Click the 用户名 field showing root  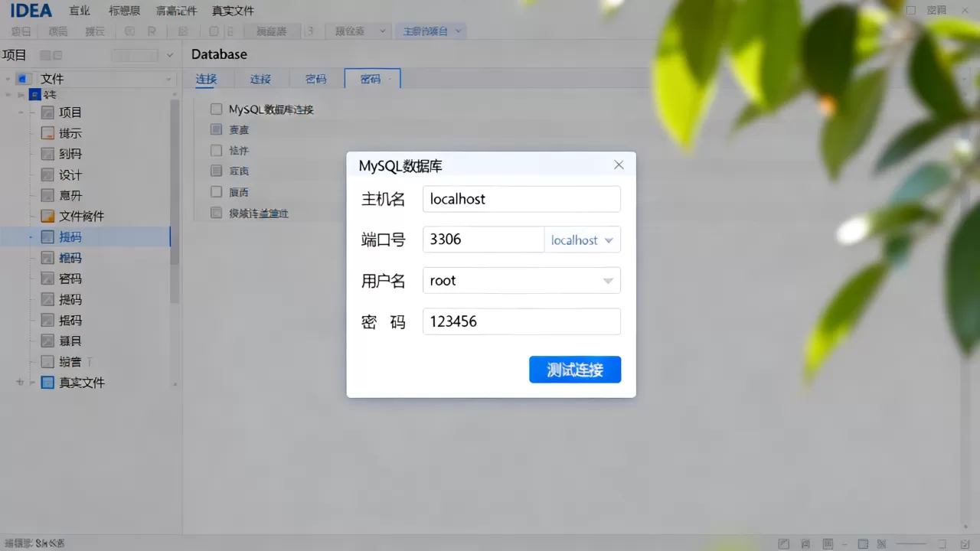pos(521,281)
